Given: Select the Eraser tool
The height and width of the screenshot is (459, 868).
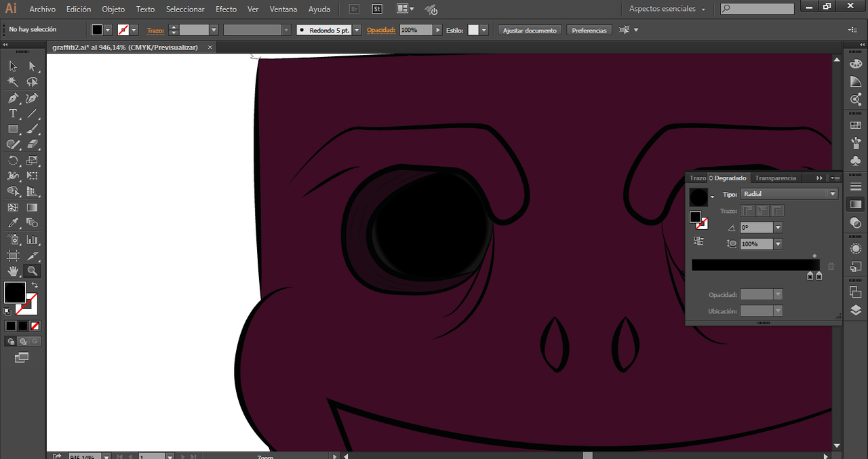Looking at the screenshot, I should point(32,144).
